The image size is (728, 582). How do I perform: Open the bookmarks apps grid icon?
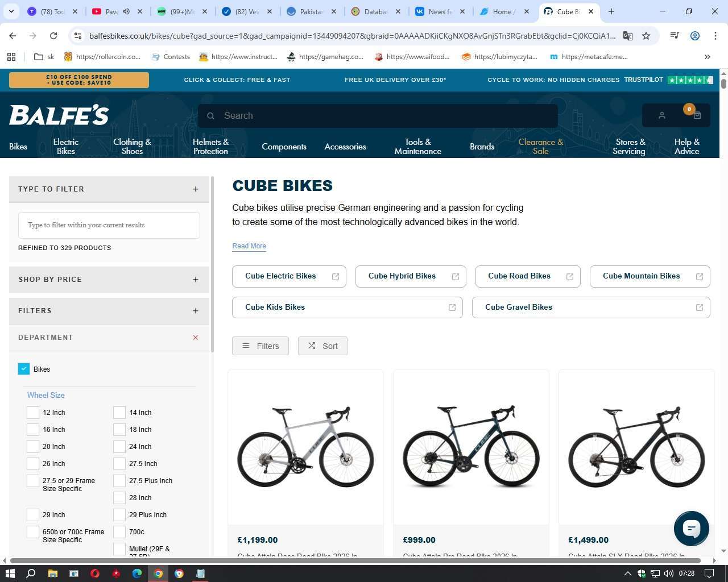[x=11, y=57]
